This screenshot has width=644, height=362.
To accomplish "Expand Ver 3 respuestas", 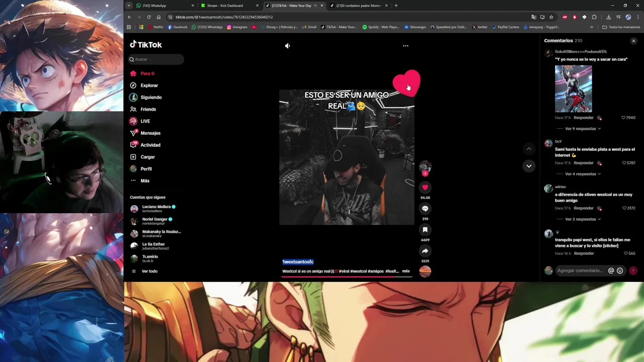I will [x=583, y=219].
